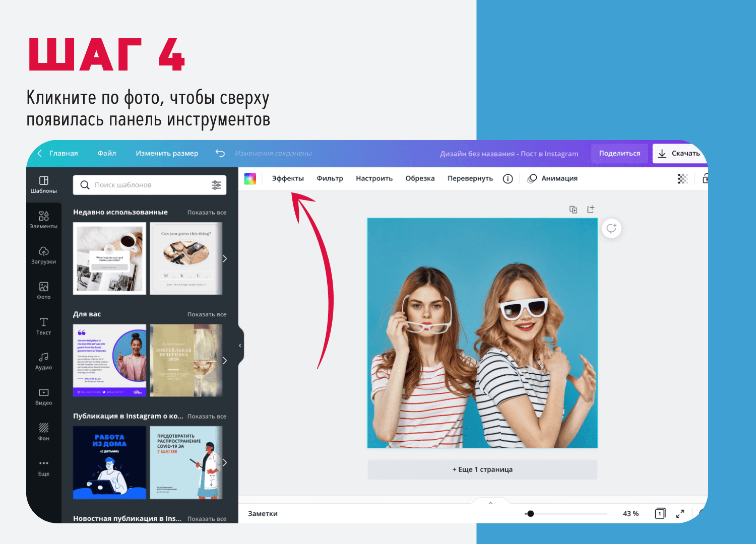Add a new page with plus icon

591,209
